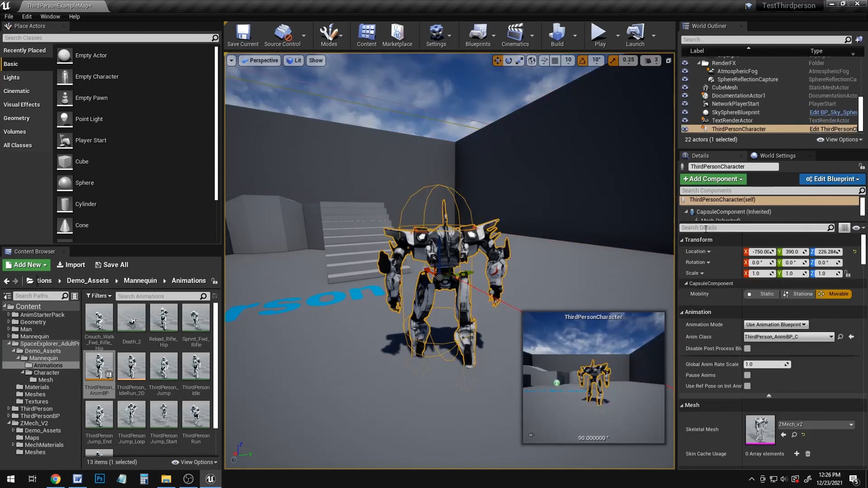Select the rotate gizmo tool in viewport
Viewport: 868px width, 488px height.
pos(509,61)
